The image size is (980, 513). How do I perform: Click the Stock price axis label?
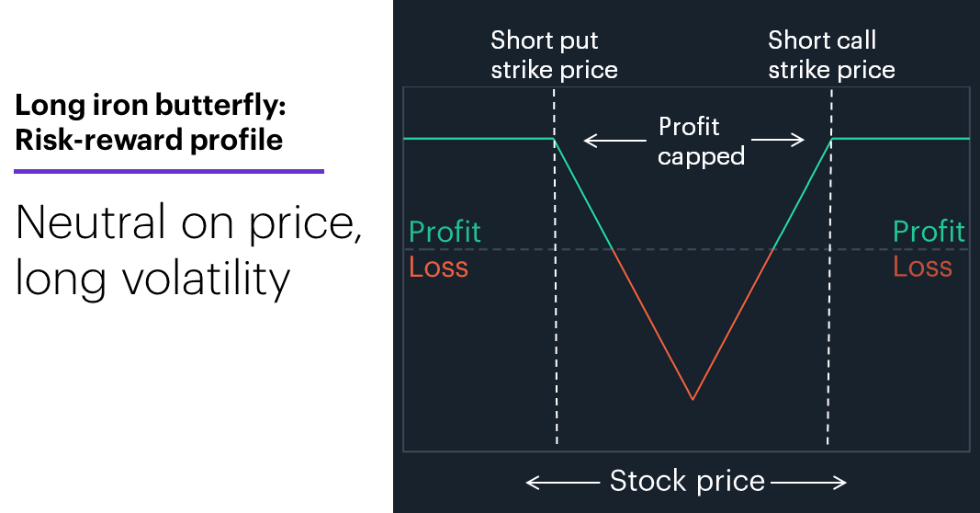coord(687,481)
